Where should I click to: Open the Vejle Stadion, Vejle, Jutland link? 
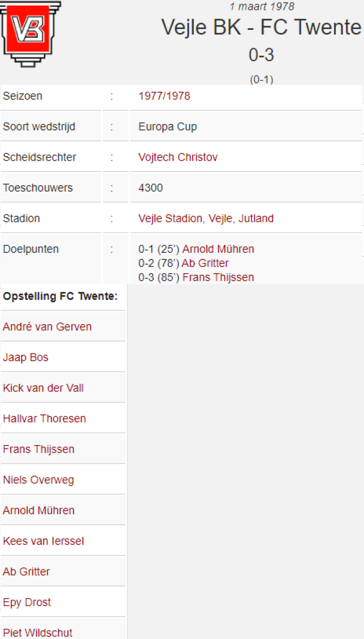[x=206, y=218]
